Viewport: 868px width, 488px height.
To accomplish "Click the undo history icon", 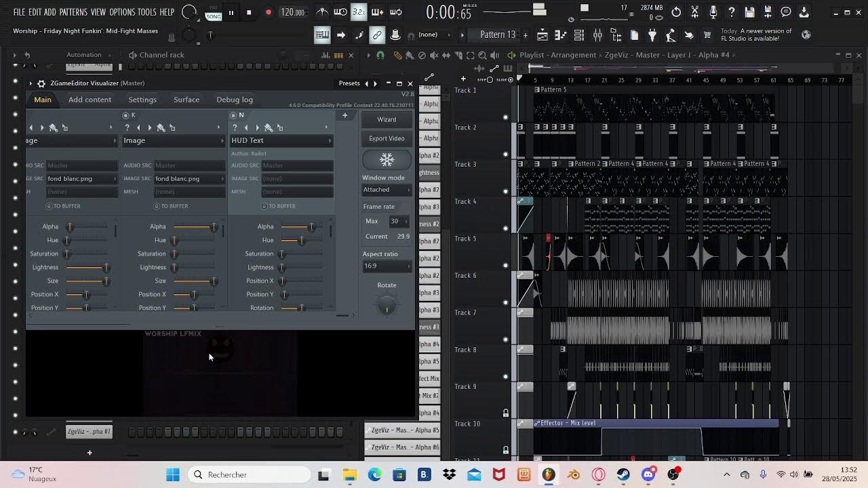I will (677, 12).
